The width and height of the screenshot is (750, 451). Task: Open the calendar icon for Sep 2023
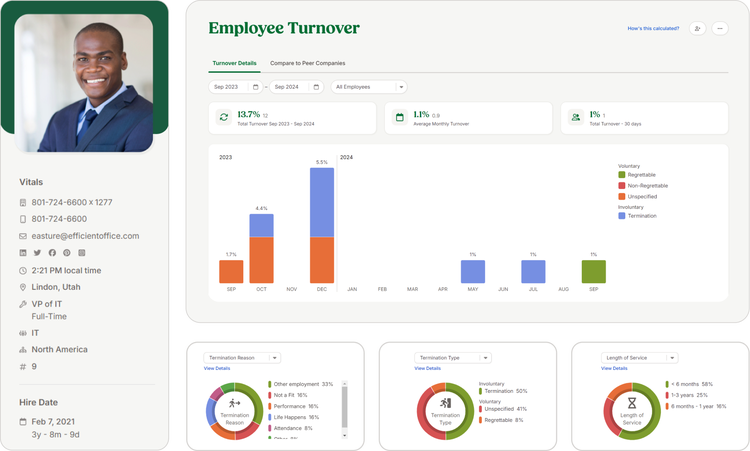255,87
